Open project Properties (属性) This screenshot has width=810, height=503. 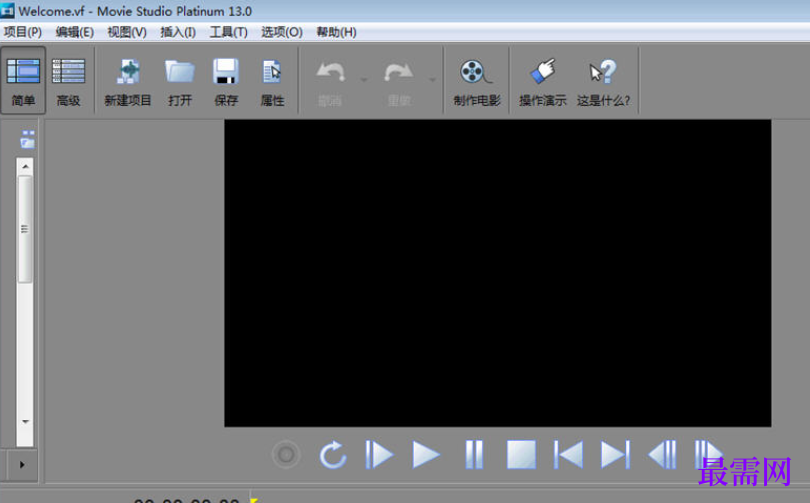tap(272, 83)
